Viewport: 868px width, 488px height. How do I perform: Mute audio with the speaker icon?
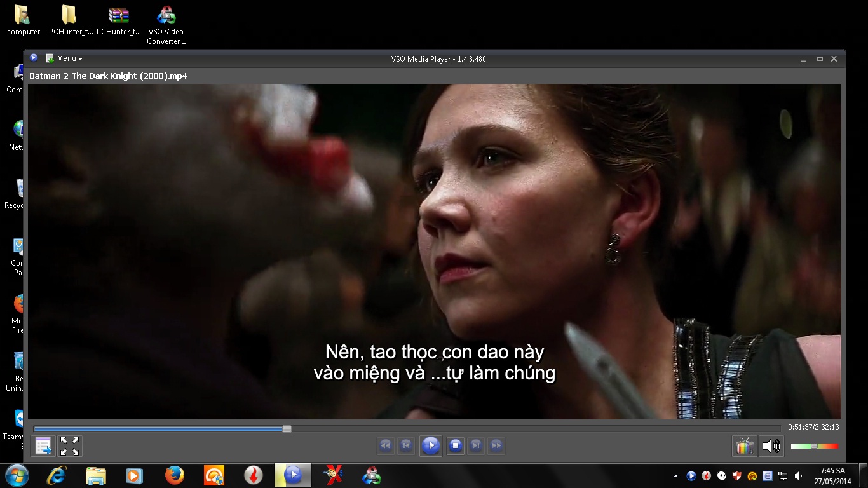coord(771,446)
